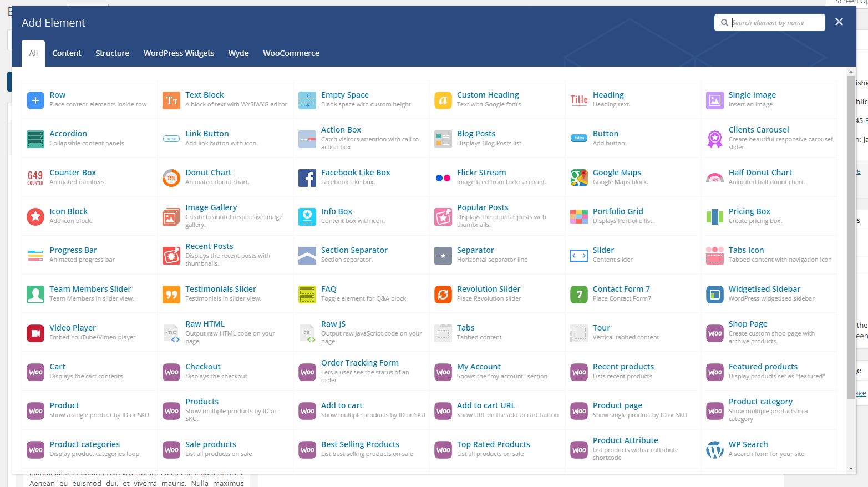Image resolution: width=868 pixels, height=487 pixels.
Task: Add the Pricing Box element
Action: 749,211
